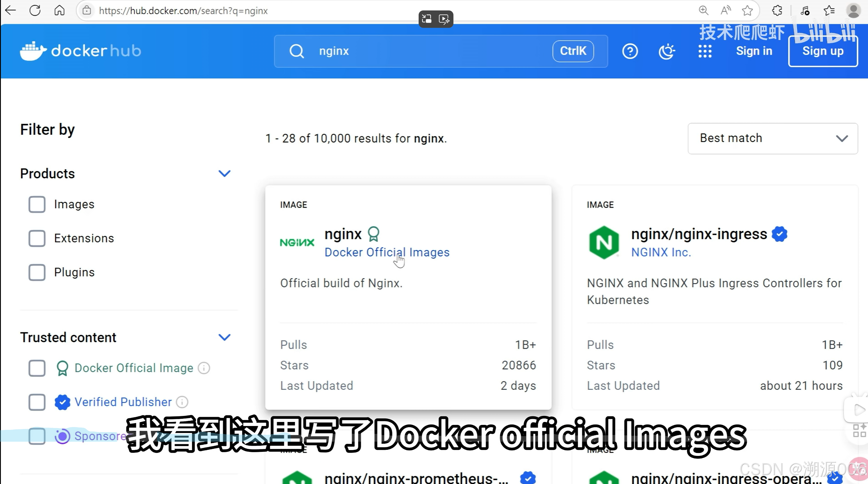Open the browser home page icon
Image resolution: width=868 pixels, height=484 pixels.
(59, 10)
